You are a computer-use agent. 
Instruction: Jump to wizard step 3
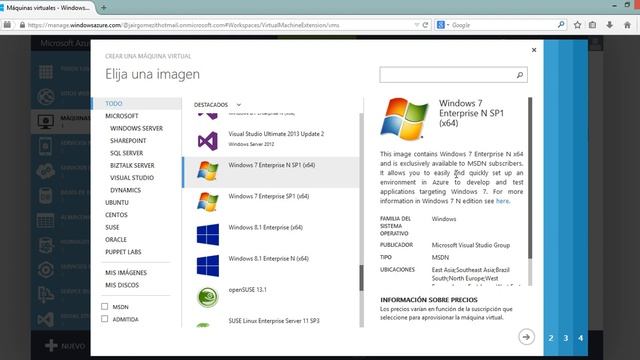(566, 338)
